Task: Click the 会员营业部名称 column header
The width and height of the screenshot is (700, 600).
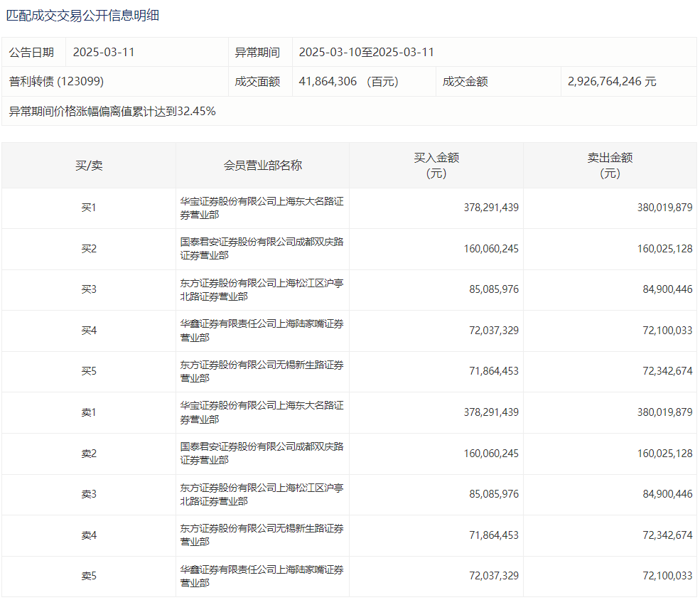Action: point(262,166)
